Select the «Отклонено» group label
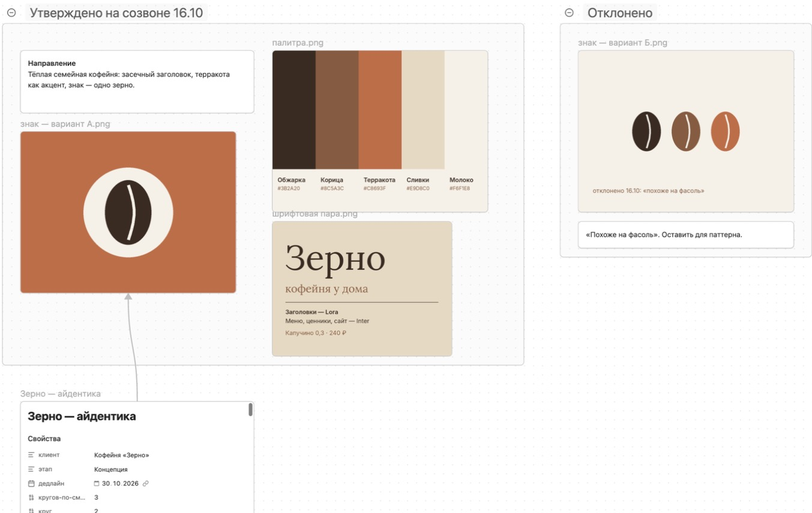The image size is (812, 513). [620, 13]
